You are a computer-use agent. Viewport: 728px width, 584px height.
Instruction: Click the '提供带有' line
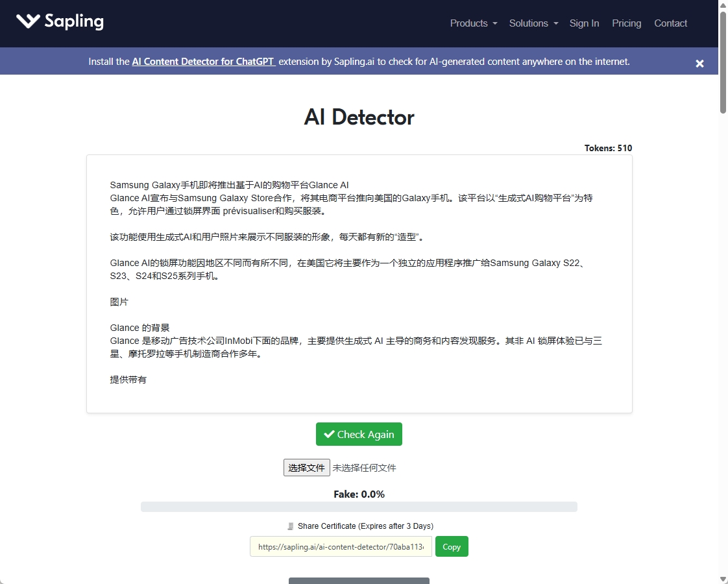tap(128, 380)
